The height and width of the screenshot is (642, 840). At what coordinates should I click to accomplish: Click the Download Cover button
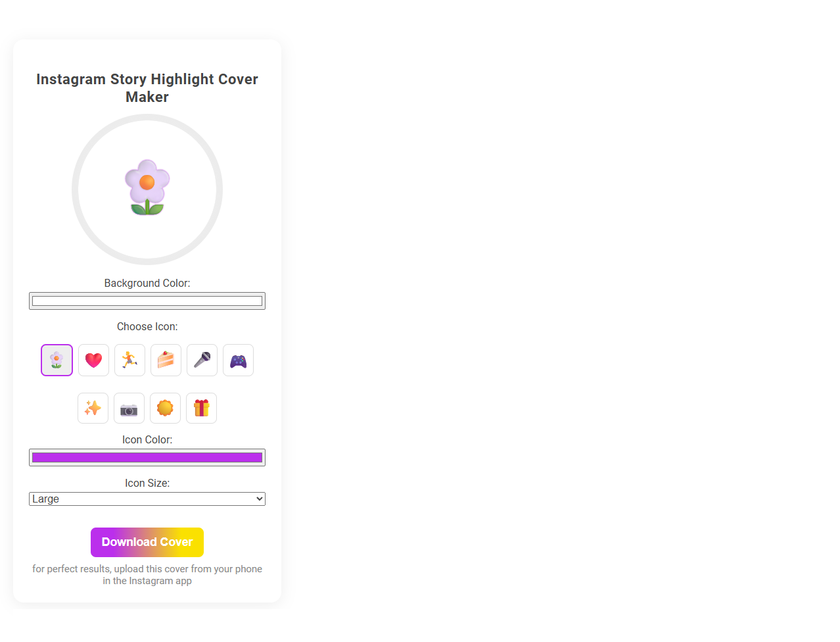(x=147, y=542)
